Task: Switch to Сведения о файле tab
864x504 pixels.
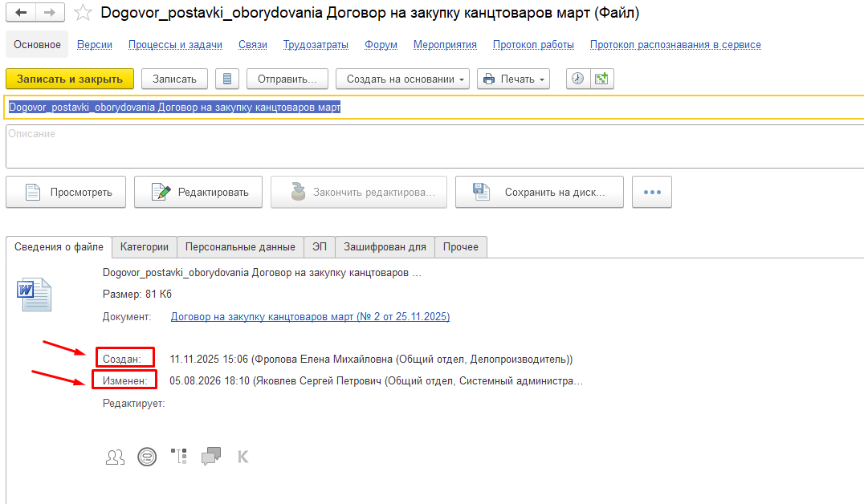Action: click(x=59, y=246)
